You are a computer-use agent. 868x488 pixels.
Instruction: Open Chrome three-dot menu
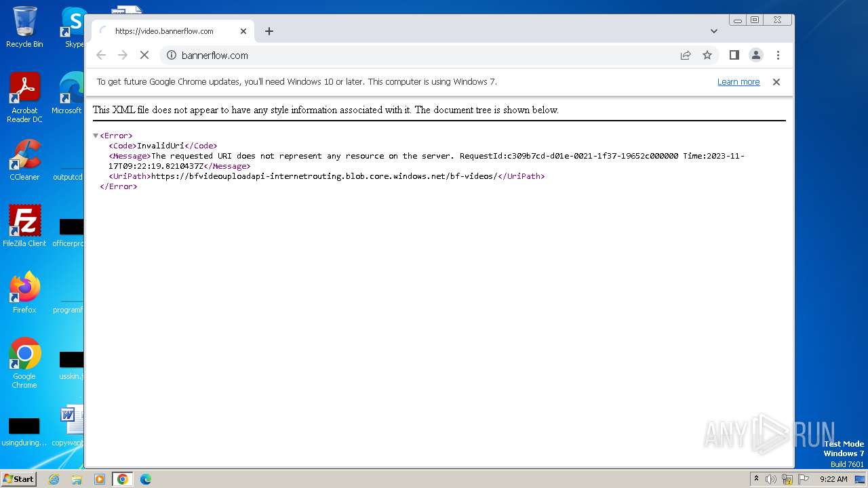778,56
